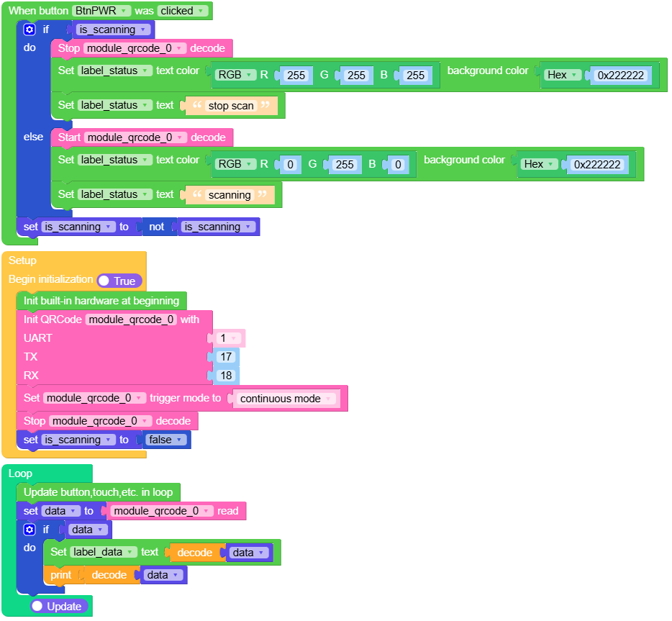The image size is (672, 621).
Task: Click G value 255 field in white color
Action: (357, 76)
